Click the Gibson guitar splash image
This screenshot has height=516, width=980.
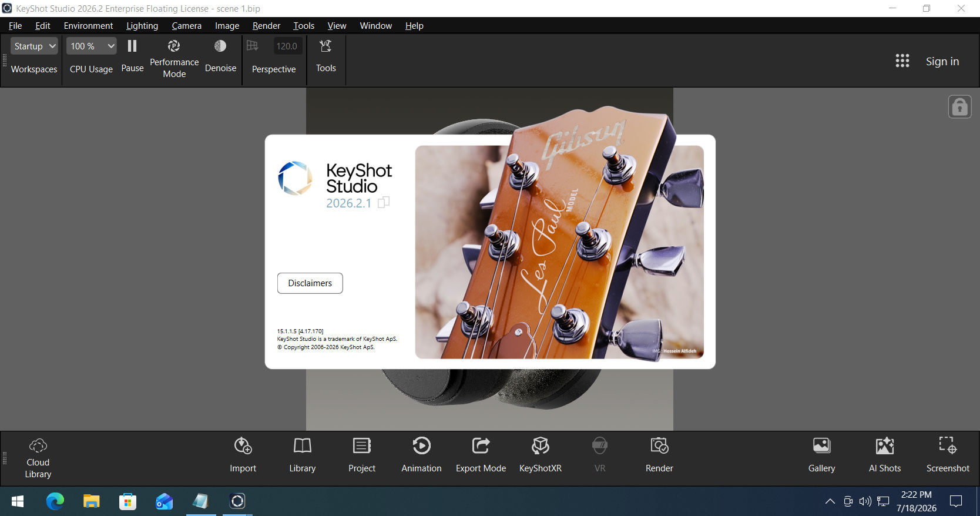point(559,252)
